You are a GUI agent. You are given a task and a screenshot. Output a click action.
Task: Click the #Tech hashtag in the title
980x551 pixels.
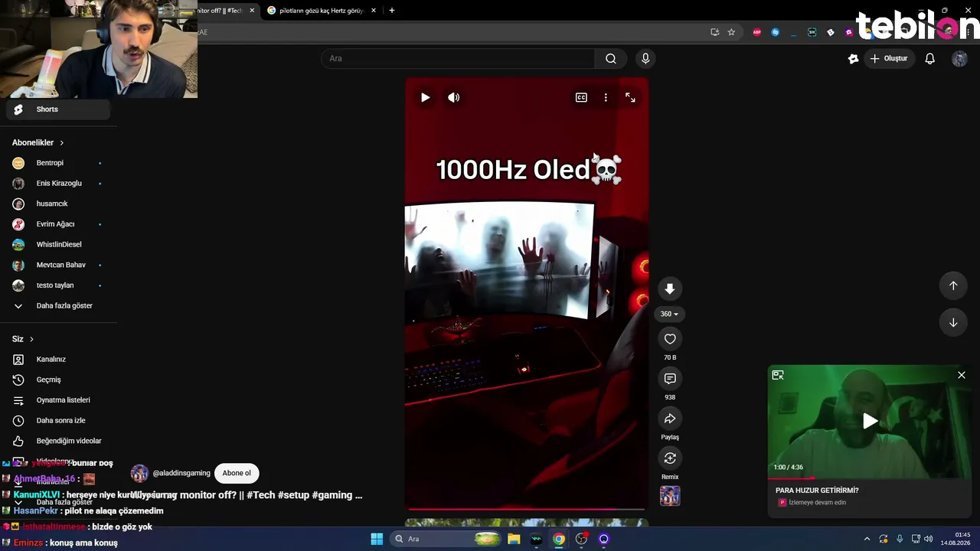(260, 495)
